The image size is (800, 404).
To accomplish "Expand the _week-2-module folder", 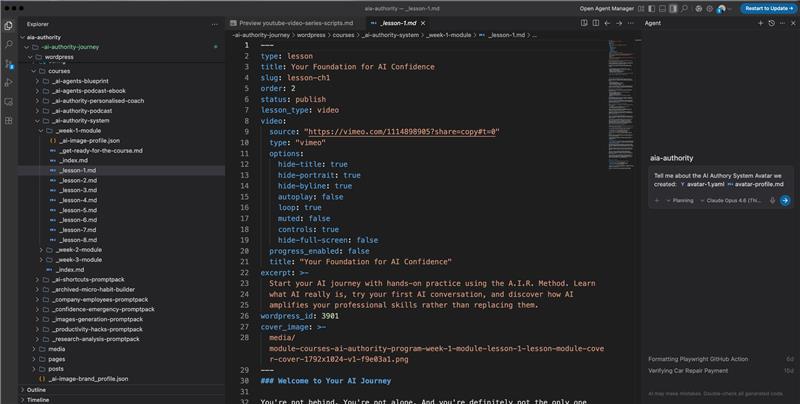I will [x=77, y=249].
